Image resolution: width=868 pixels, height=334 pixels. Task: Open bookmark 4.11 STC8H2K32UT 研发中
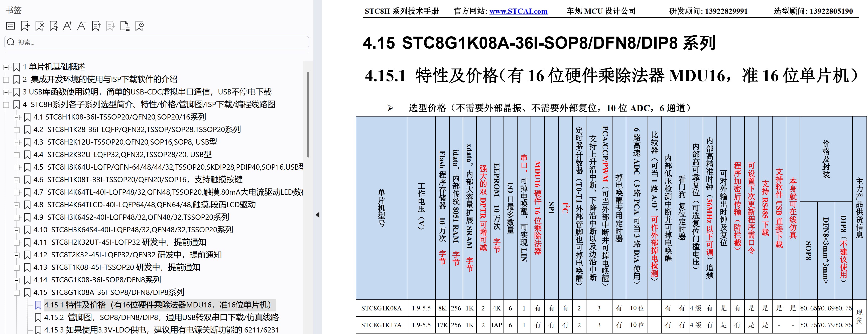(120, 242)
